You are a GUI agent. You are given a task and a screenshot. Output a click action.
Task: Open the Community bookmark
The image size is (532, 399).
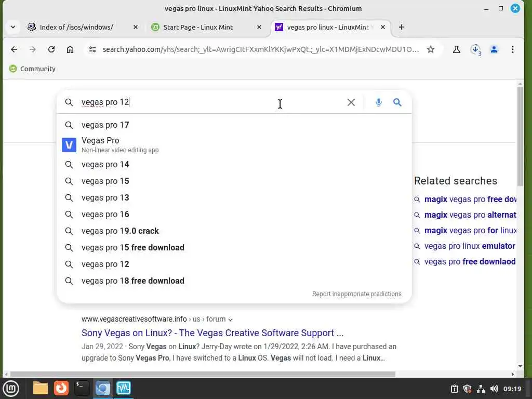(33, 69)
